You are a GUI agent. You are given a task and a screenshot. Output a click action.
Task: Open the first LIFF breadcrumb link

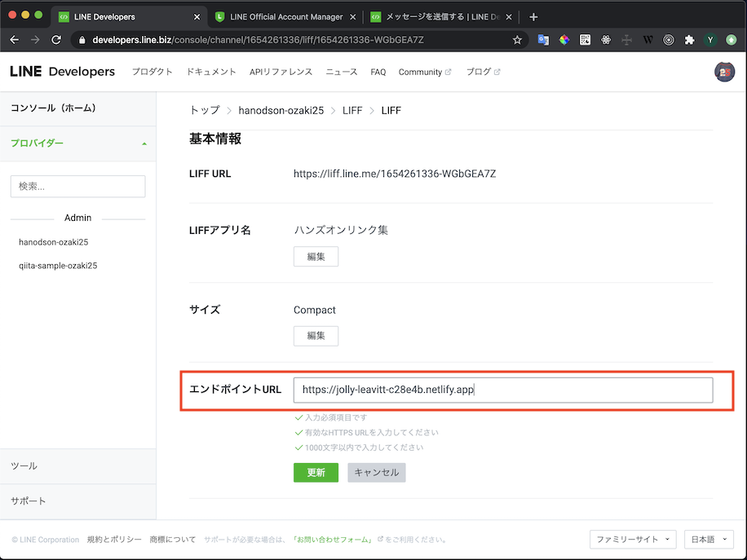[x=352, y=111]
